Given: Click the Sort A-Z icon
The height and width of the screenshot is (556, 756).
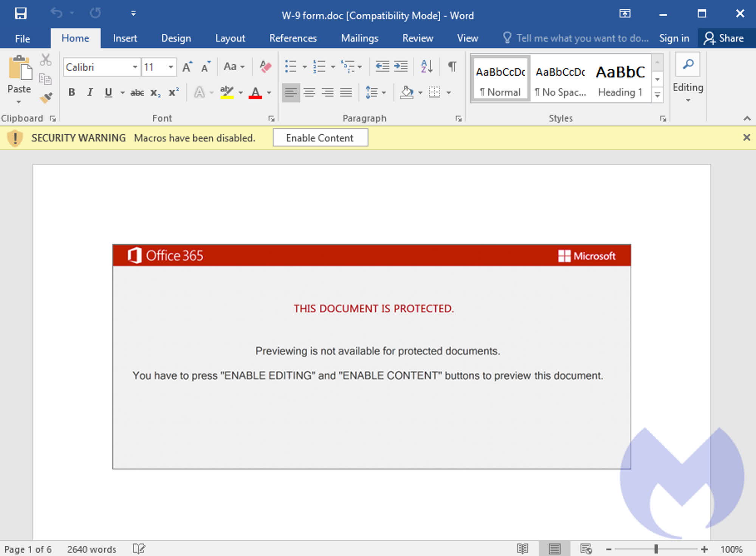Looking at the screenshot, I should tap(426, 67).
